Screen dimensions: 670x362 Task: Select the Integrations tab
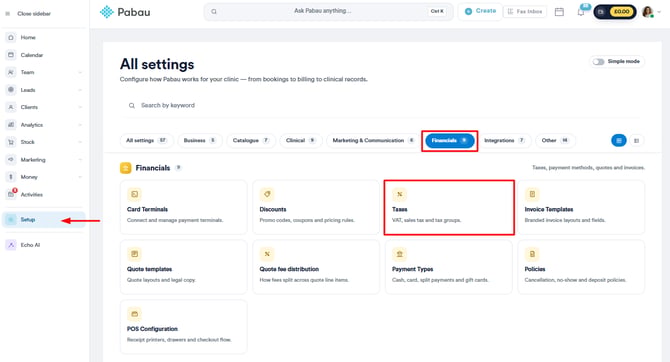[504, 140]
